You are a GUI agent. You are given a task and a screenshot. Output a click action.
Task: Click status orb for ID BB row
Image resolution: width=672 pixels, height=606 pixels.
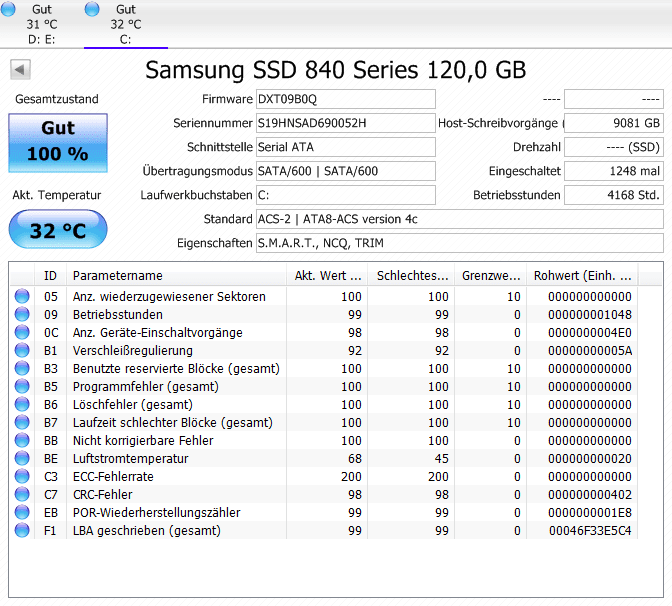(22, 440)
